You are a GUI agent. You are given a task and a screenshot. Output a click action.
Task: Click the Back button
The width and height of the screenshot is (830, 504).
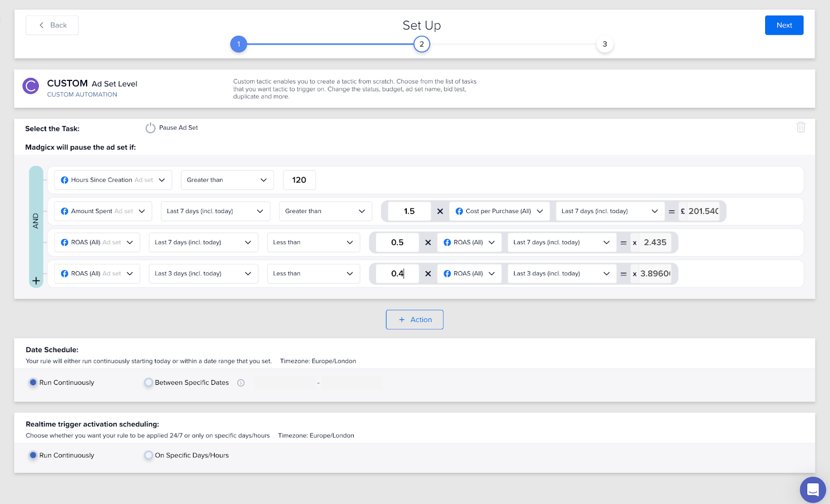pos(52,25)
